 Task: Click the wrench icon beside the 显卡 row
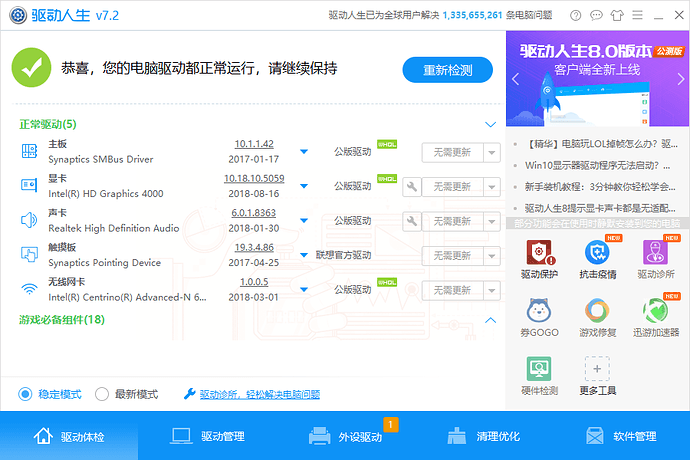(x=412, y=187)
